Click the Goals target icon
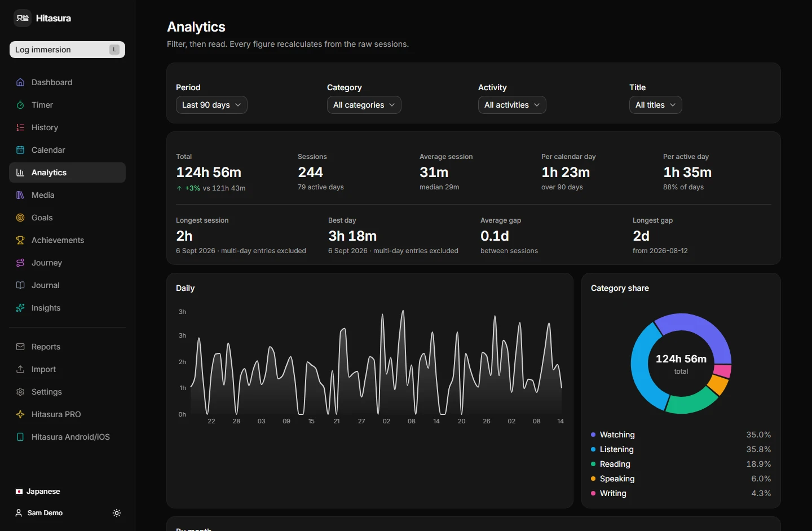The width and height of the screenshot is (812, 531). [20, 218]
